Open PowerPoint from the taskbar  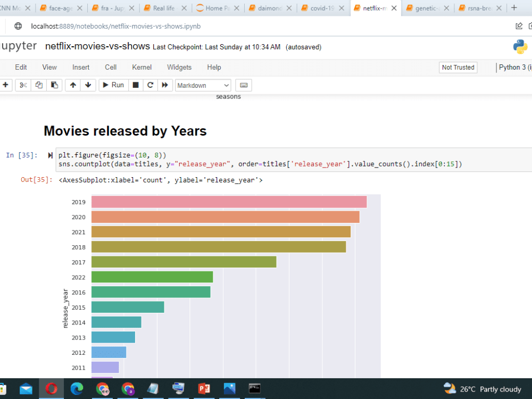204,389
